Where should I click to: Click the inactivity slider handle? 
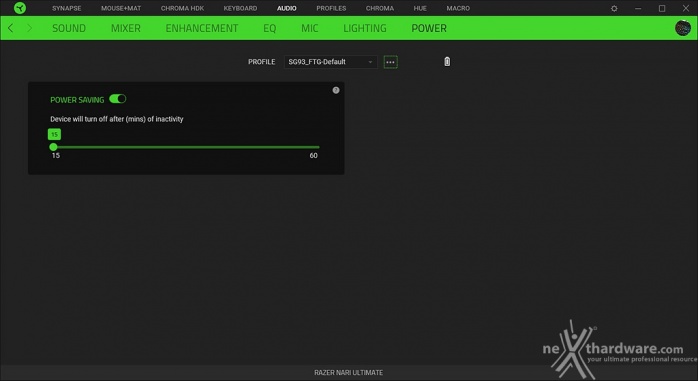pyautogui.click(x=53, y=147)
